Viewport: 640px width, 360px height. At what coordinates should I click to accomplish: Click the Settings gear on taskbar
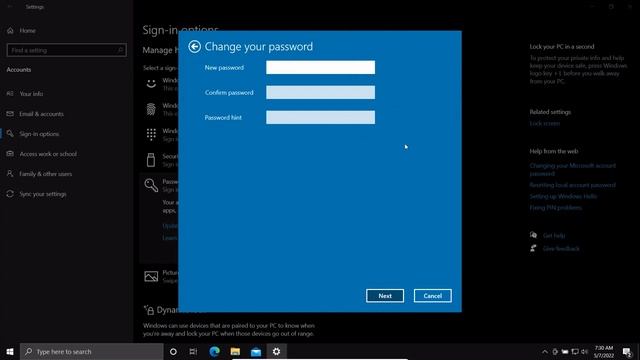276,351
